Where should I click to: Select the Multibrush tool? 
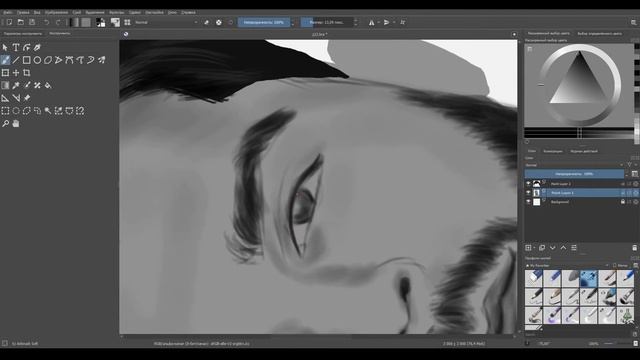pyautogui.click(x=101, y=60)
